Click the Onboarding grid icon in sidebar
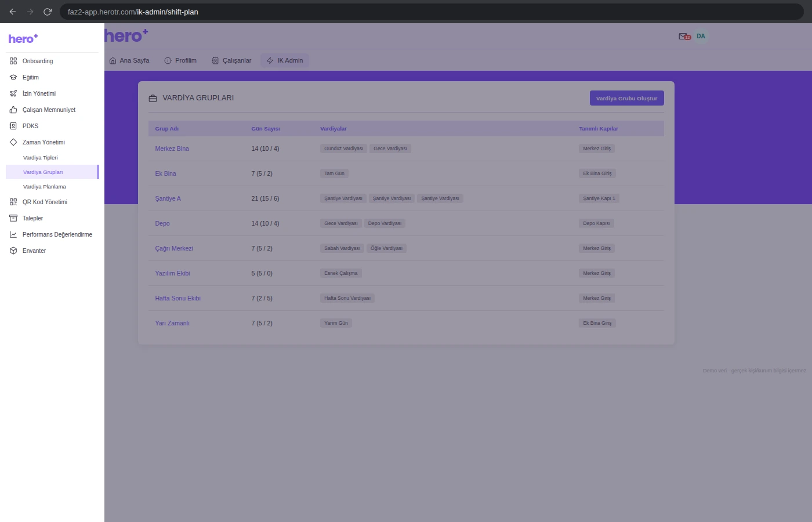The image size is (812, 522). pos(13,61)
